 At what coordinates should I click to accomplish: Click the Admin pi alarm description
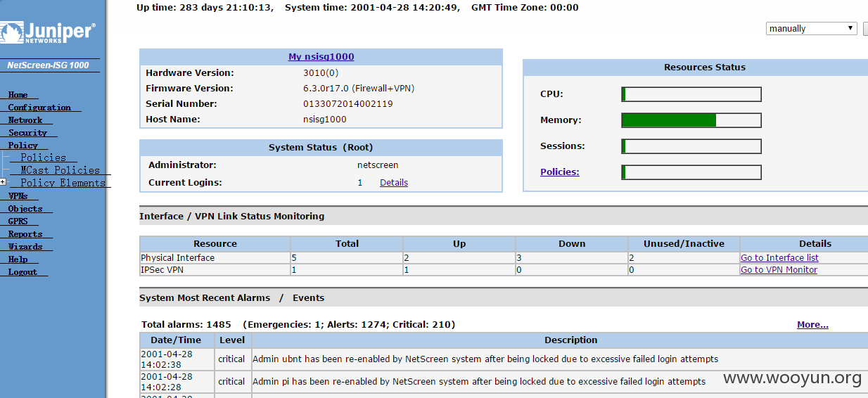tap(479, 382)
